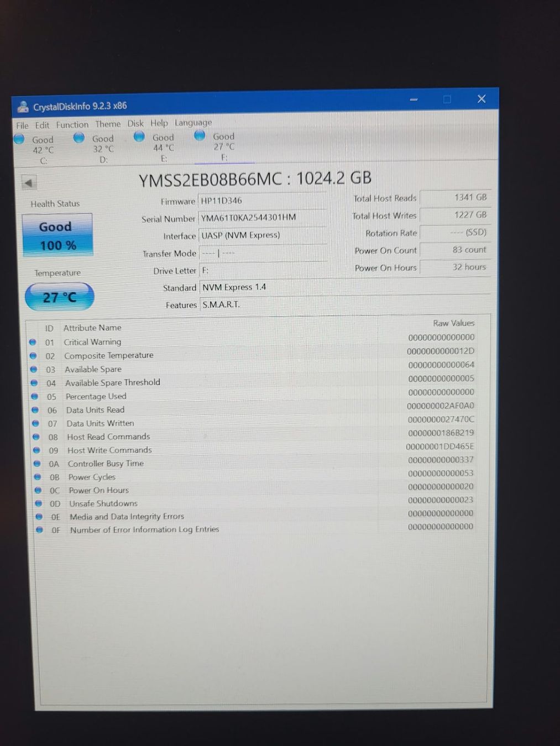This screenshot has width=560, height=746.
Task: Click the Attribute Name column header
Action: tap(92, 328)
